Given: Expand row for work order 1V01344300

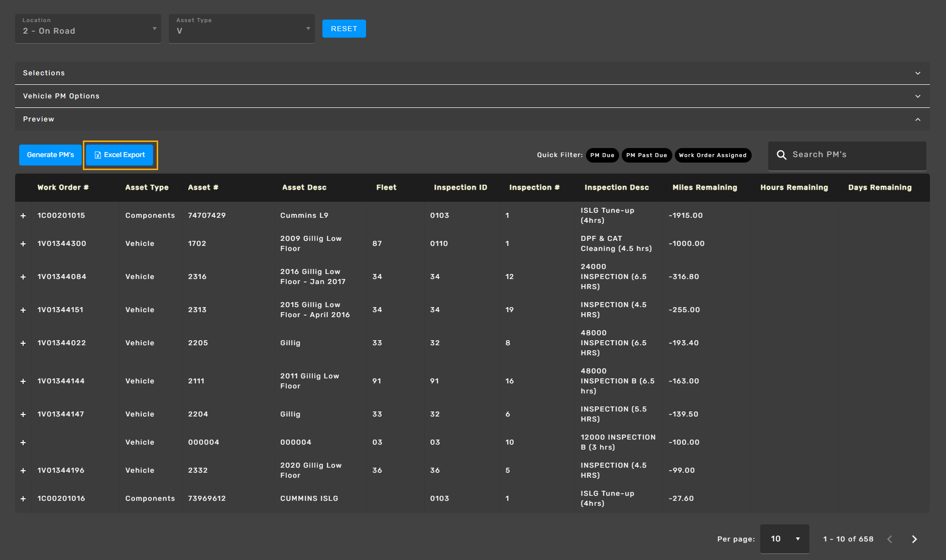Looking at the screenshot, I should 23,244.
